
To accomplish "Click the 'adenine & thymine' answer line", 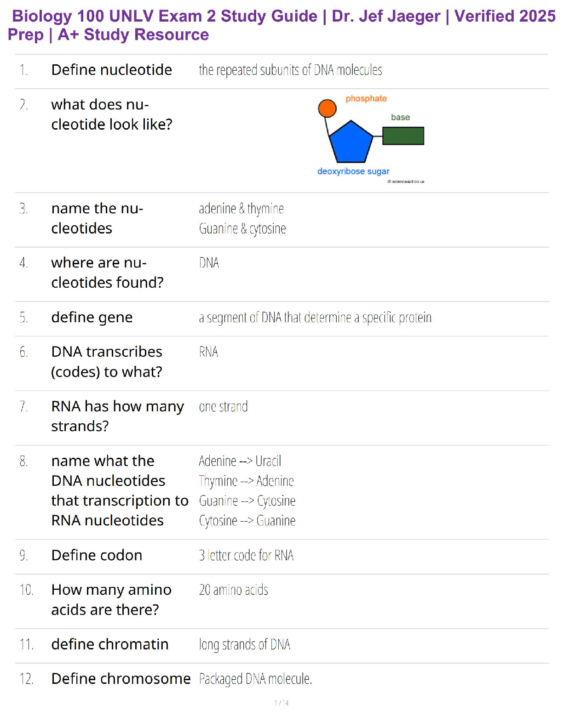I will (241, 209).
